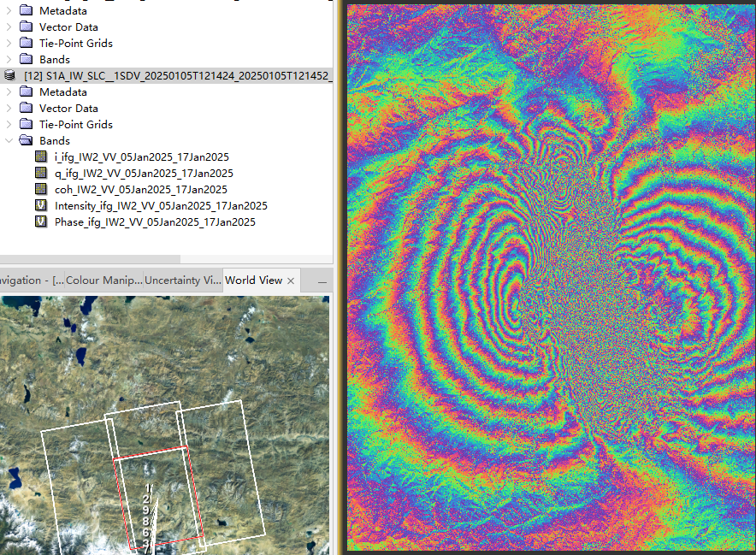This screenshot has width=756, height=555.
Task: Select the top Vector Data label
Action: coord(68,27)
